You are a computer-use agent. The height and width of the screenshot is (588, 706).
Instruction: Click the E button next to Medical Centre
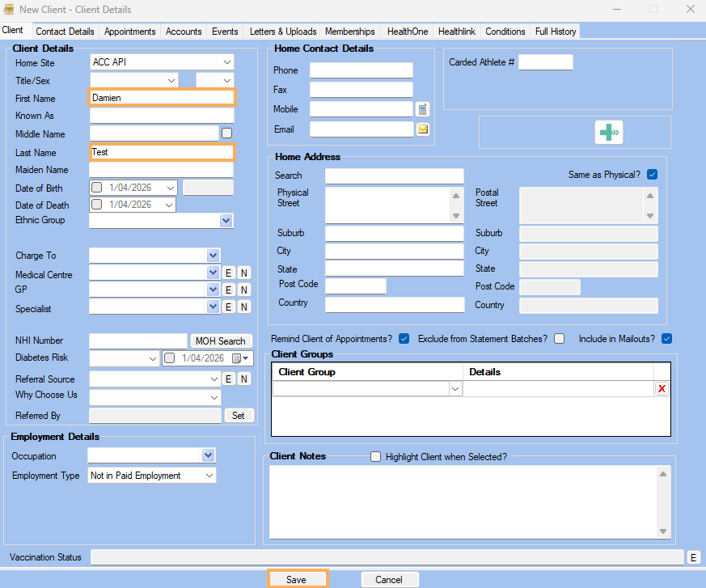tap(228, 274)
